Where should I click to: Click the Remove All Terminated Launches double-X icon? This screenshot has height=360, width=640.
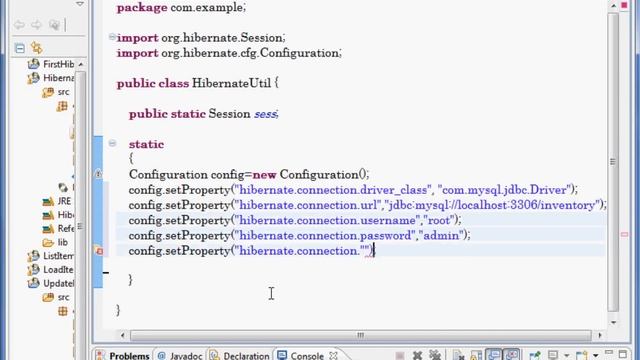click(435, 355)
